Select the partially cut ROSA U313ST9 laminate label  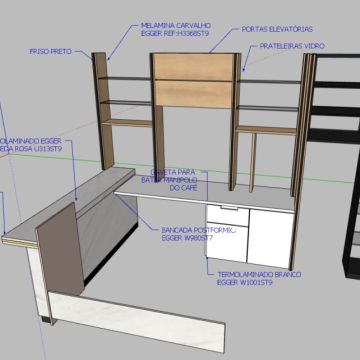coord(31,145)
